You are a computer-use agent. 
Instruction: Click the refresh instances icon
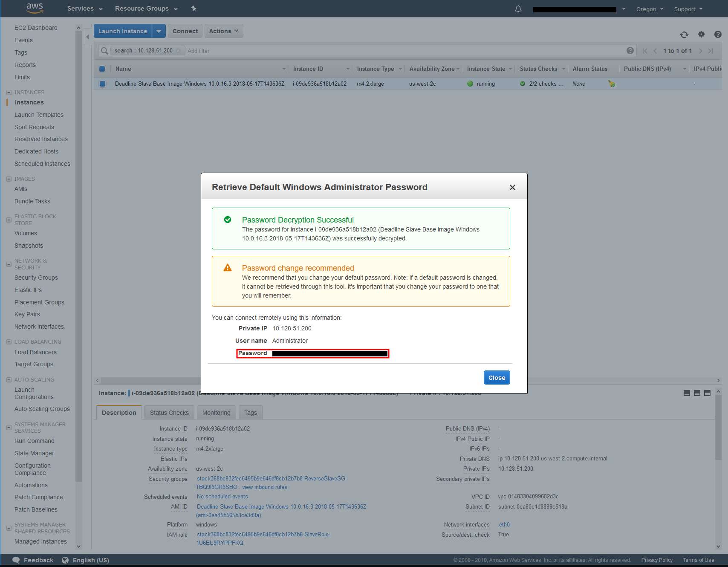click(x=684, y=35)
